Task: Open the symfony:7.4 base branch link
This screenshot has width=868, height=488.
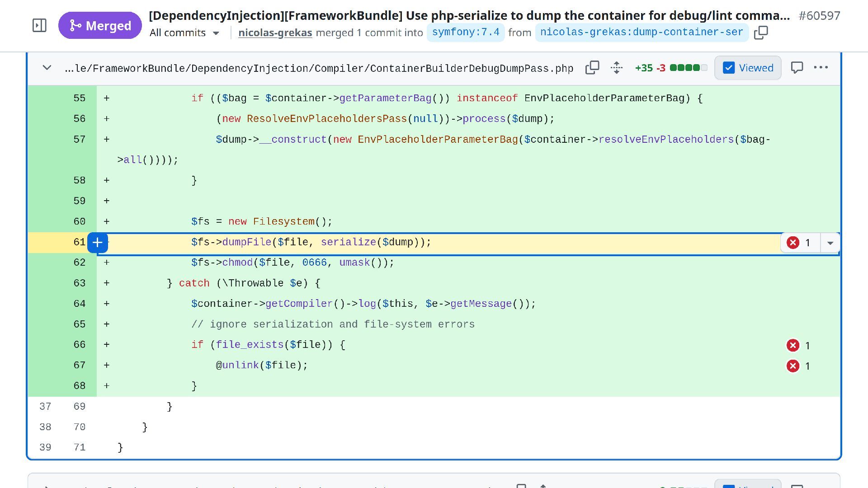Action: point(465,33)
